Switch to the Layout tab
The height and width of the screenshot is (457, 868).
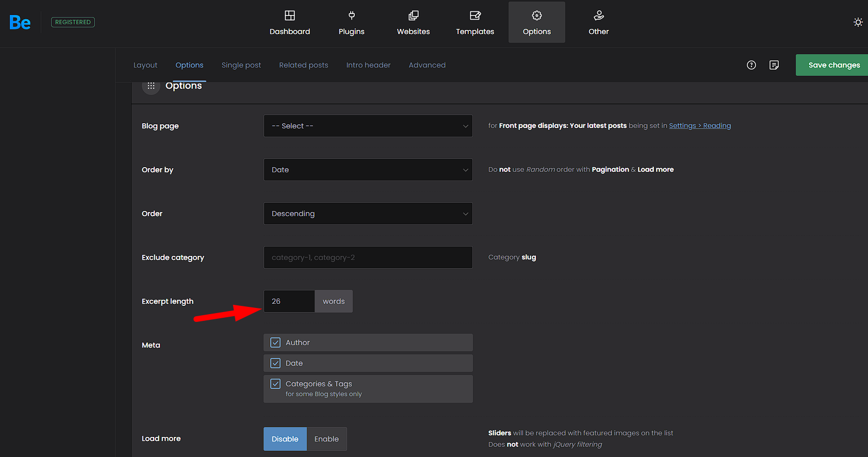145,65
